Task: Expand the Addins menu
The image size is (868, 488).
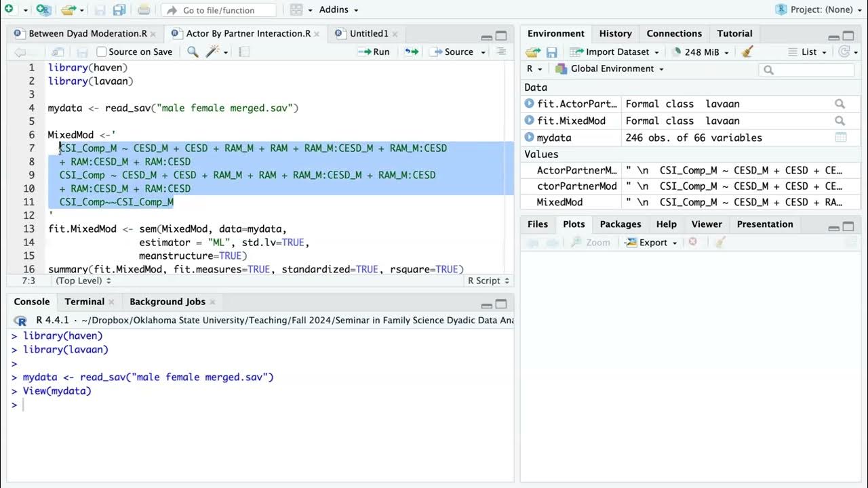Action: point(338,9)
